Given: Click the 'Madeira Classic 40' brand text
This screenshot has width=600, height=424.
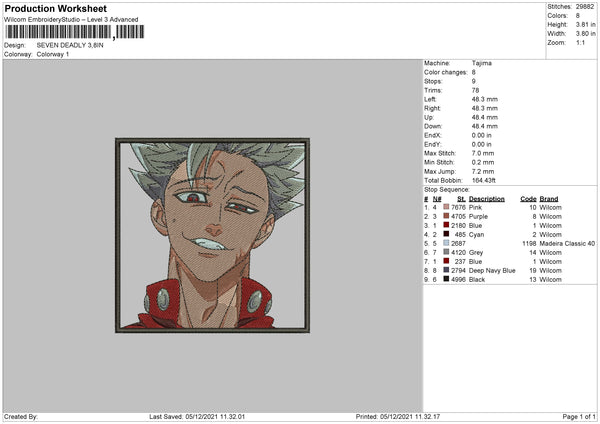Looking at the screenshot, I should click(567, 243).
